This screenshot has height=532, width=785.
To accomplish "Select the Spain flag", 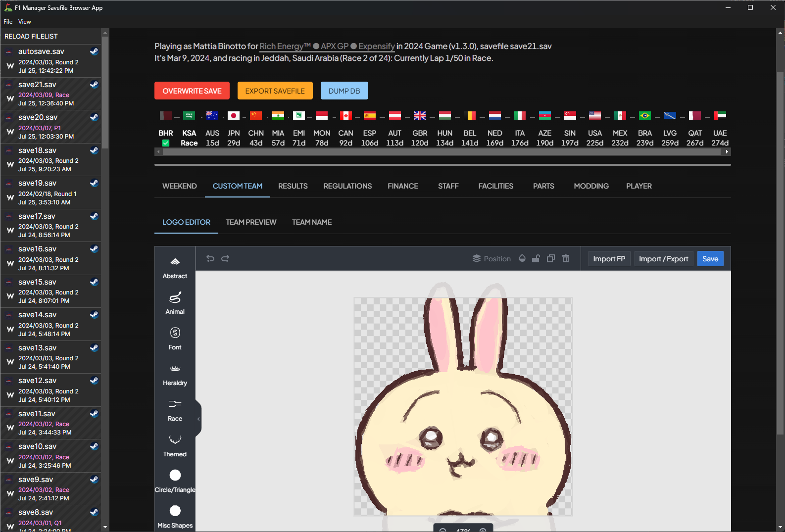I will click(x=370, y=115).
